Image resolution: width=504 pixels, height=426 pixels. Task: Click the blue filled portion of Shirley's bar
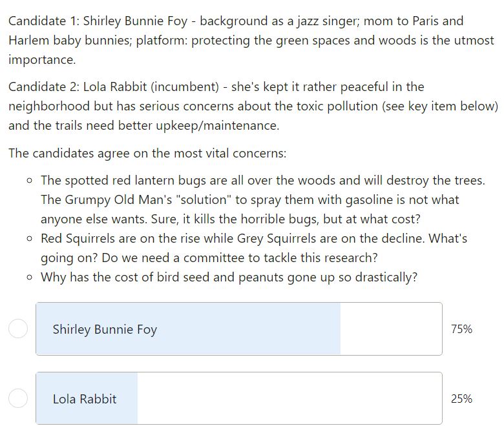pyautogui.click(x=189, y=329)
